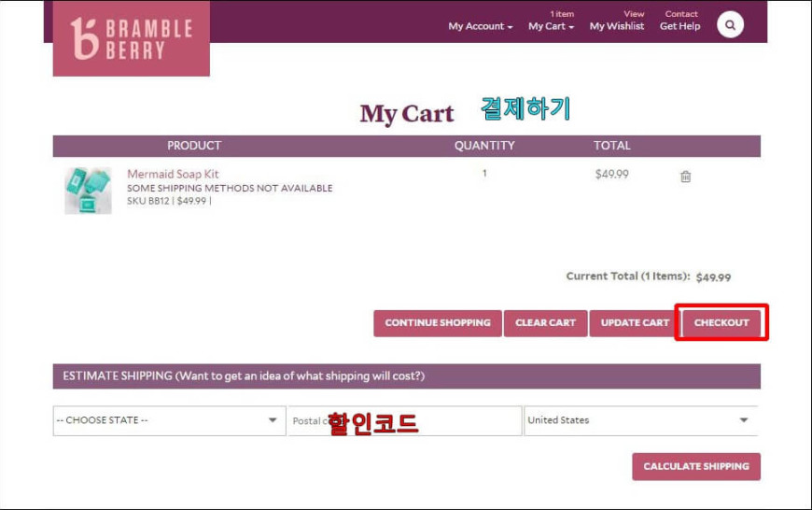
Task: Click the PRODUCT column header
Action: 194,146
